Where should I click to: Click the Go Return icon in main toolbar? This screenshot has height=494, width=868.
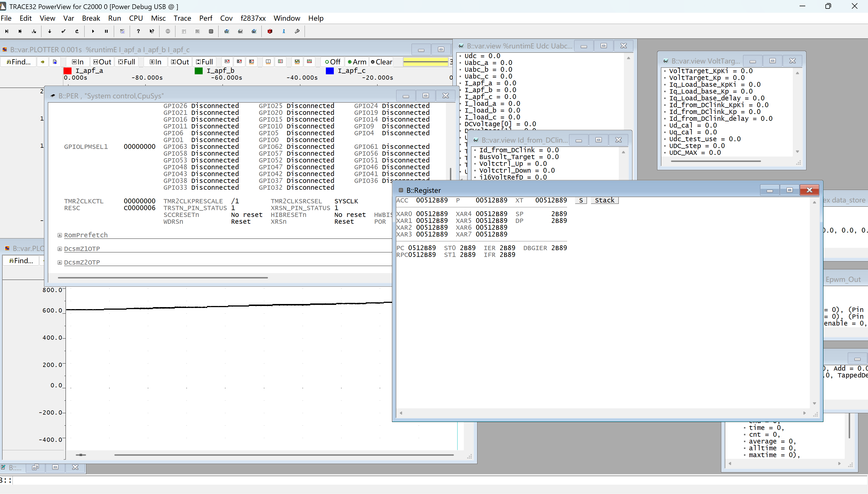tap(63, 31)
